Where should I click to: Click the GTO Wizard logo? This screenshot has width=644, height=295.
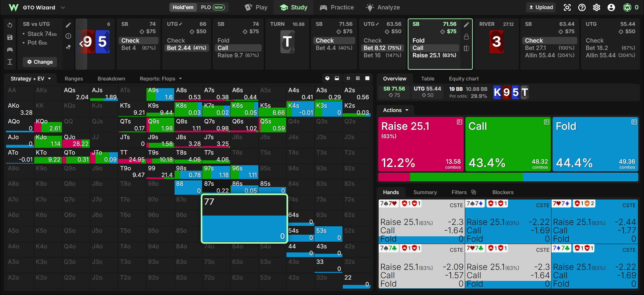13,7
